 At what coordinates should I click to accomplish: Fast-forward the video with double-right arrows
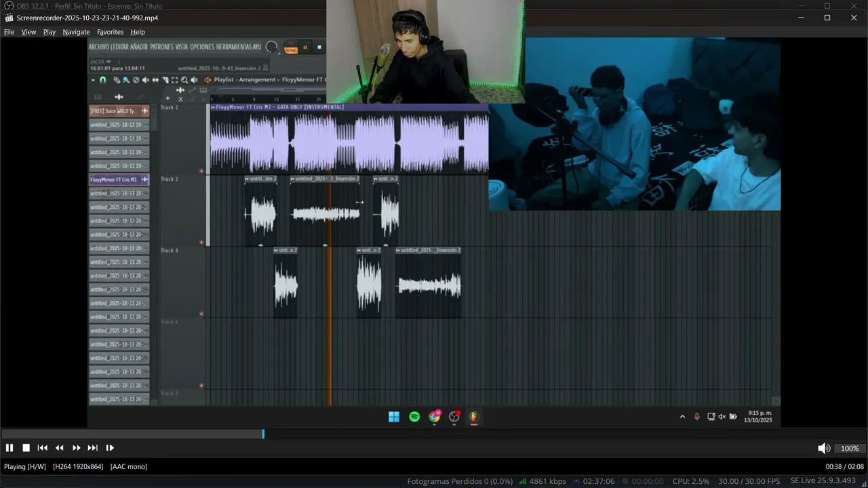tap(76, 448)
